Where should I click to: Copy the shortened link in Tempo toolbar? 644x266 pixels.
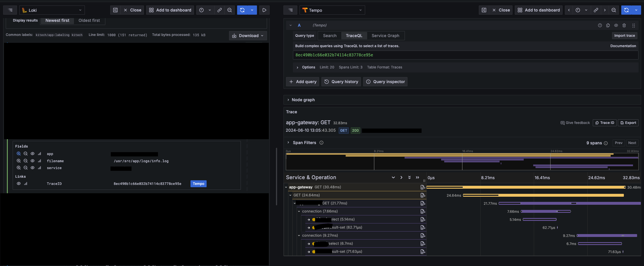point(596,10)
